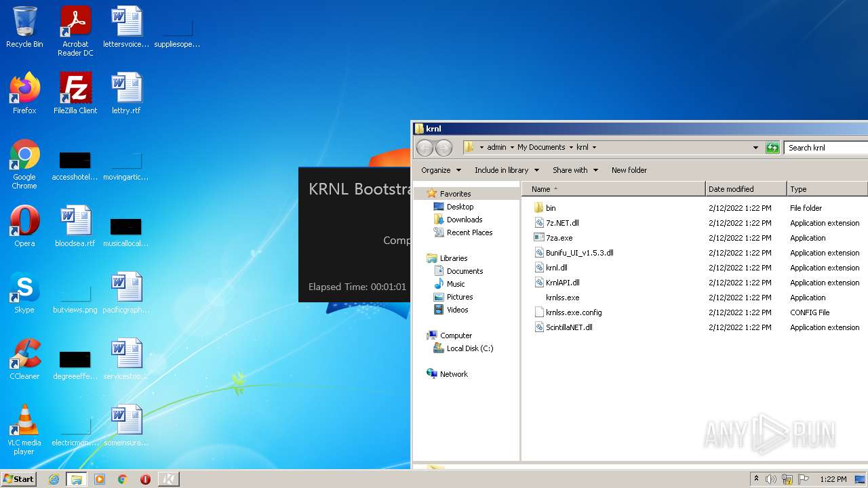Click the volume speaker tray icon
This screenshot has width=868, height=488.
tap(771, 479)
